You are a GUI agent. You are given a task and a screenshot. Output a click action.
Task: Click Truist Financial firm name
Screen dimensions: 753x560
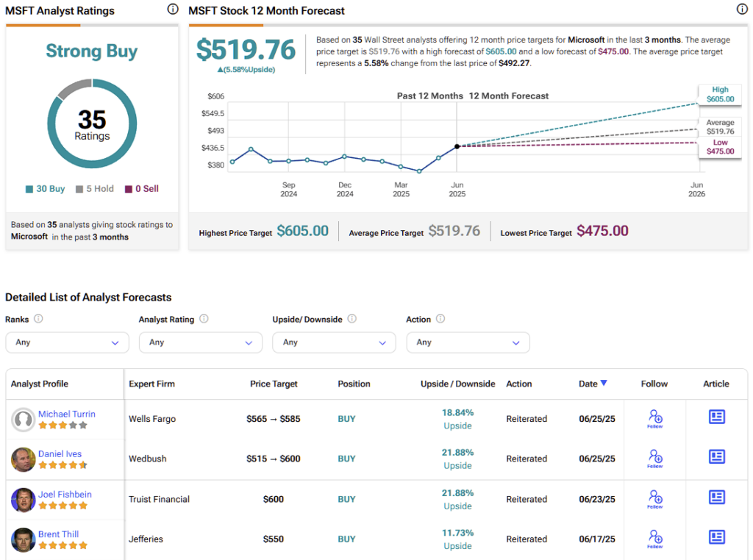[159, 500]
